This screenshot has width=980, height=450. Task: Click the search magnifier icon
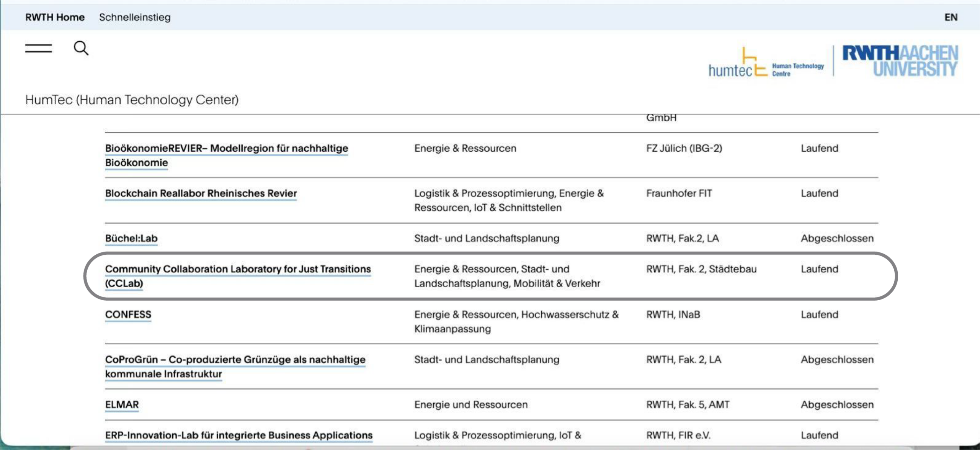pyautogui.click(x=81, y=48)
